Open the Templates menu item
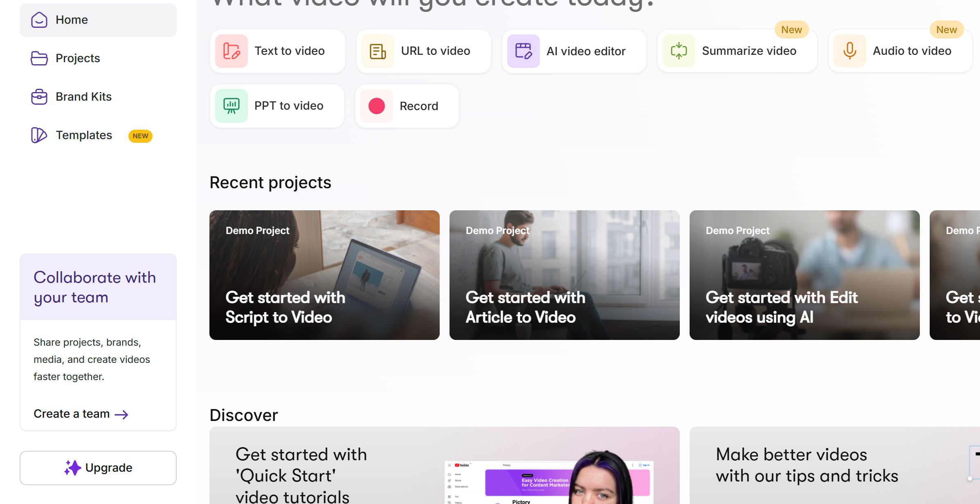 click(84, 135)
